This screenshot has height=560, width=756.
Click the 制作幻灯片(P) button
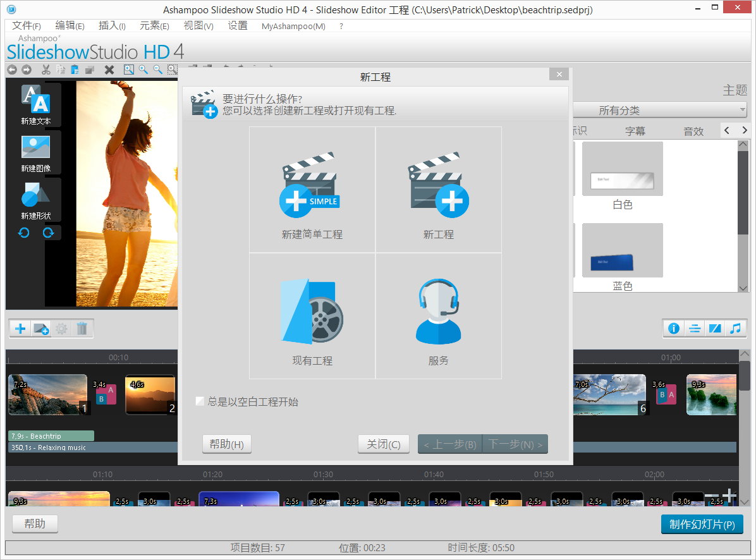tap(702, 524)
